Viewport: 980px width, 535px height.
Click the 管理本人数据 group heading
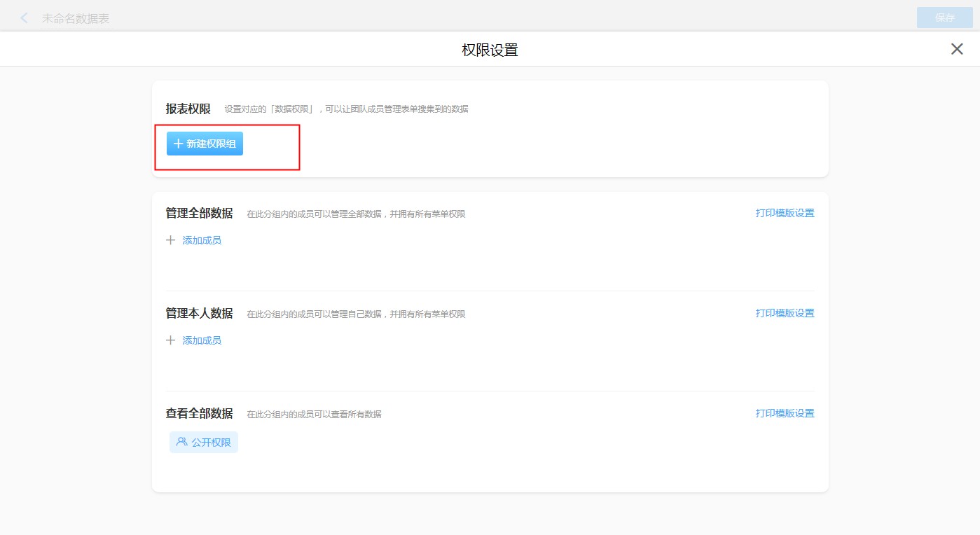(199, 314)
